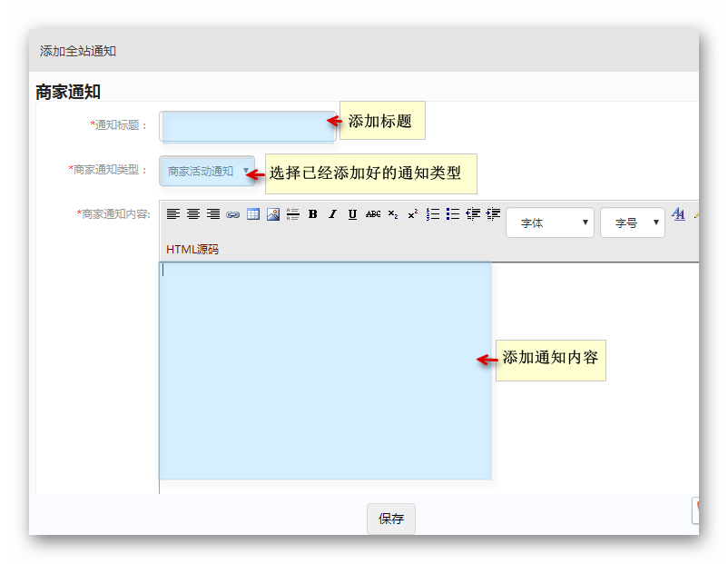Screen dimensions: 728x564
Task: Click the 通知标题 input field
Action: [x=248, y=126]
